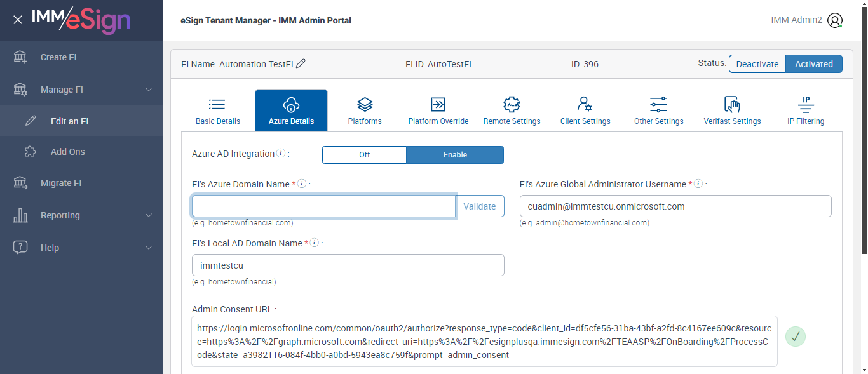The width and height of the screenshot is (868, 374).
Task: Click the Client Settings person-gear icon
Action: pos(585,104)
